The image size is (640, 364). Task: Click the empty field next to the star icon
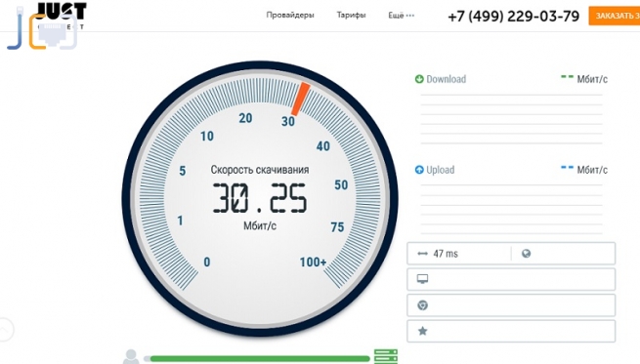(x=521, y=331)
